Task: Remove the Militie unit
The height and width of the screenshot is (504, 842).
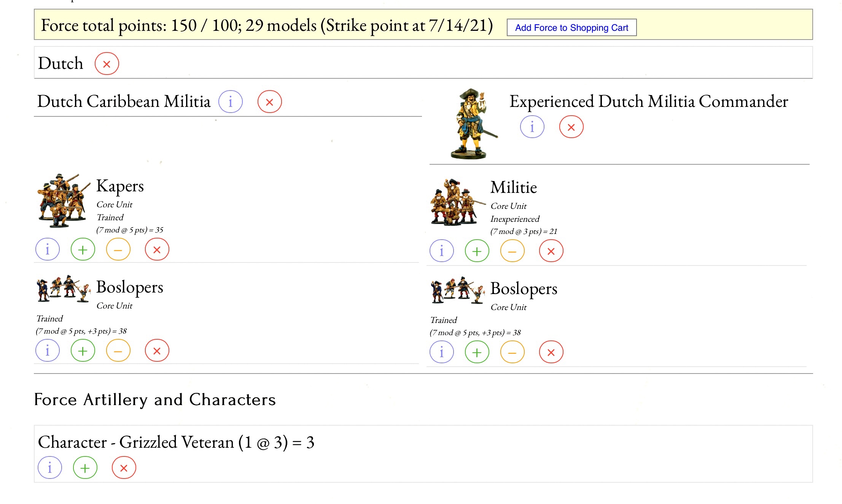Action: tap(551, 251)
